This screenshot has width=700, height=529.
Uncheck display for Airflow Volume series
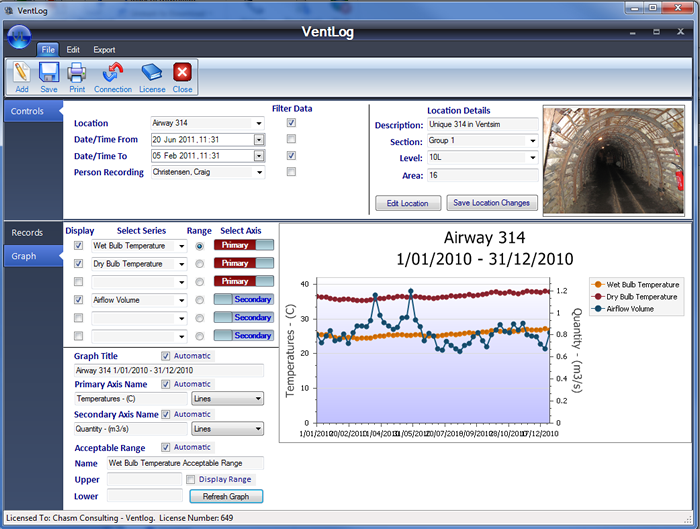click(78, 300)
